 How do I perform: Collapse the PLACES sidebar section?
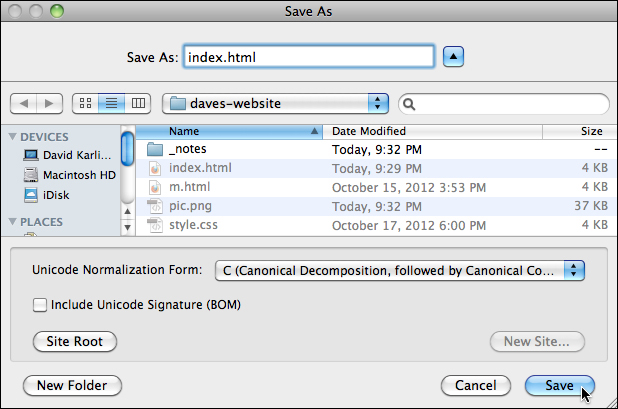tap(12, 222)
